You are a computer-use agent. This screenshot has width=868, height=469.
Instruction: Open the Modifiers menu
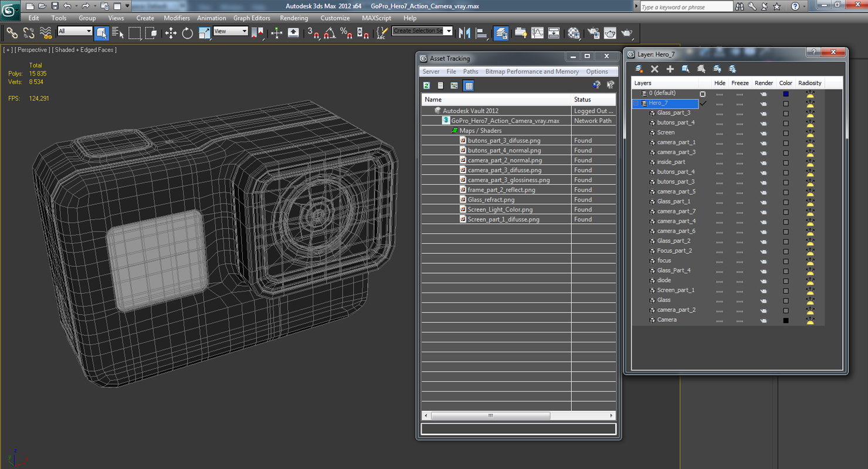coord(177,18)
